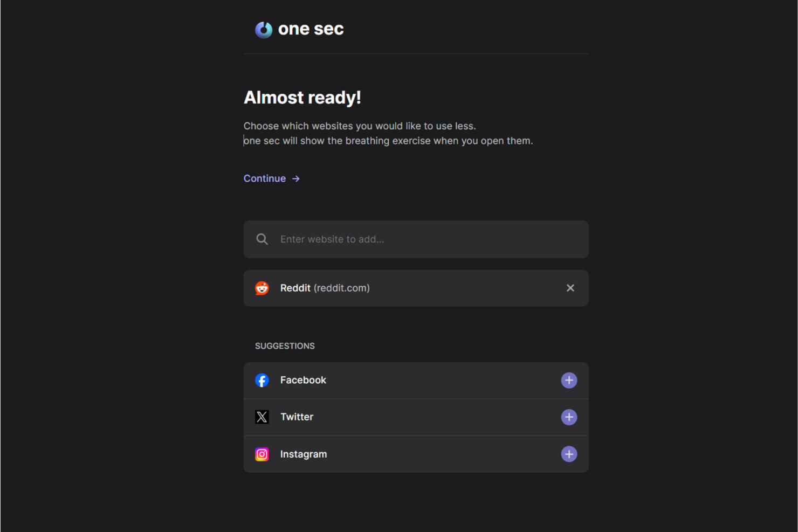Click the one sec wordmark text
Image resolution: width=798 pixels, height=532 pixels.
(x=311, y=29)
